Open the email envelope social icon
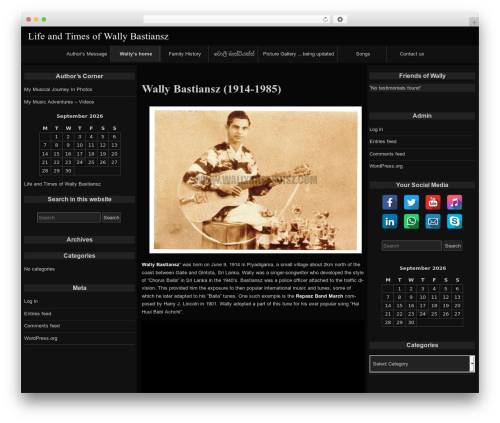 (433, 222)
